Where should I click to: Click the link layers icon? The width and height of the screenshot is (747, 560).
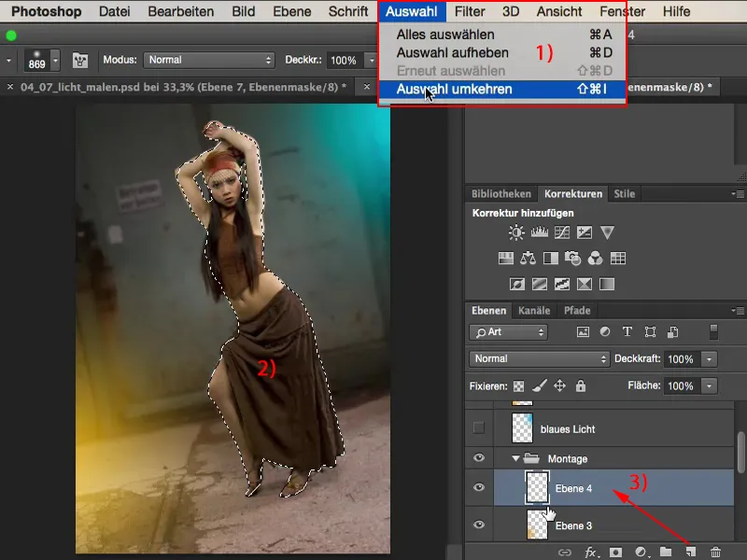(565, 553)
